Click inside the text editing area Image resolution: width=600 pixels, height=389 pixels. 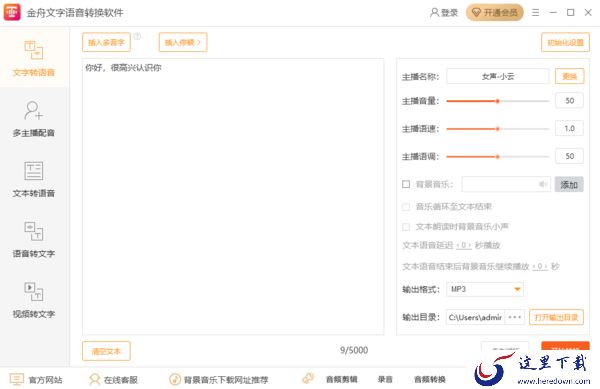pos(233,197)
